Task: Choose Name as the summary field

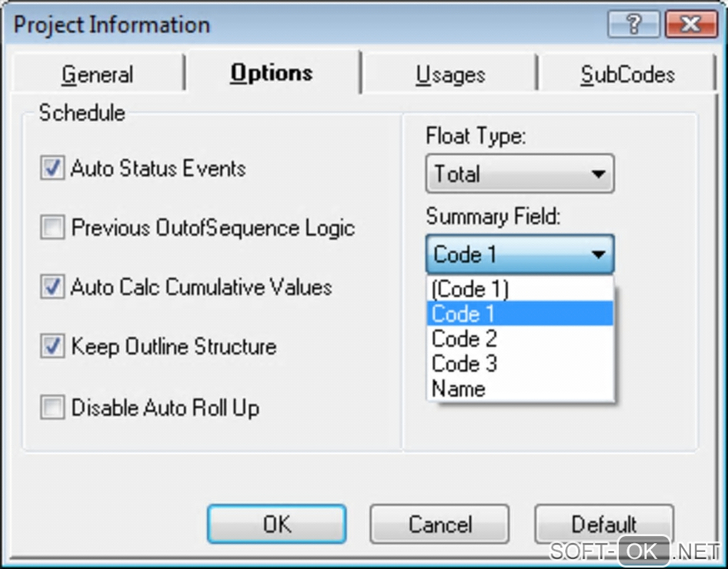Action: [x=520, y=388]
